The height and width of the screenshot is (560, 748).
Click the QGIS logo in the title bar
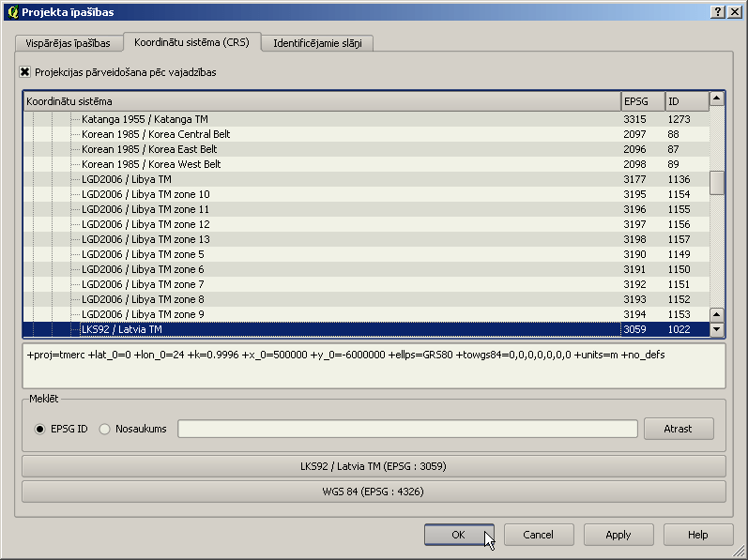pos(13,12)
